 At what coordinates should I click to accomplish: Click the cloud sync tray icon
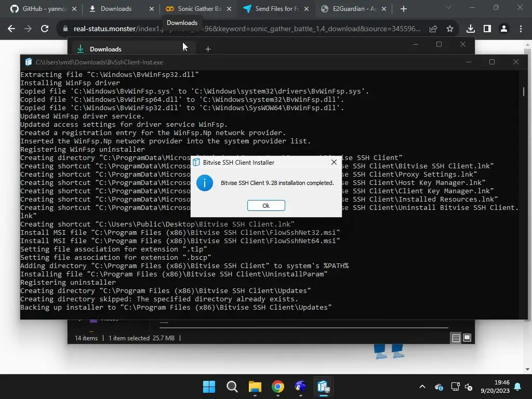pos(438,387)
